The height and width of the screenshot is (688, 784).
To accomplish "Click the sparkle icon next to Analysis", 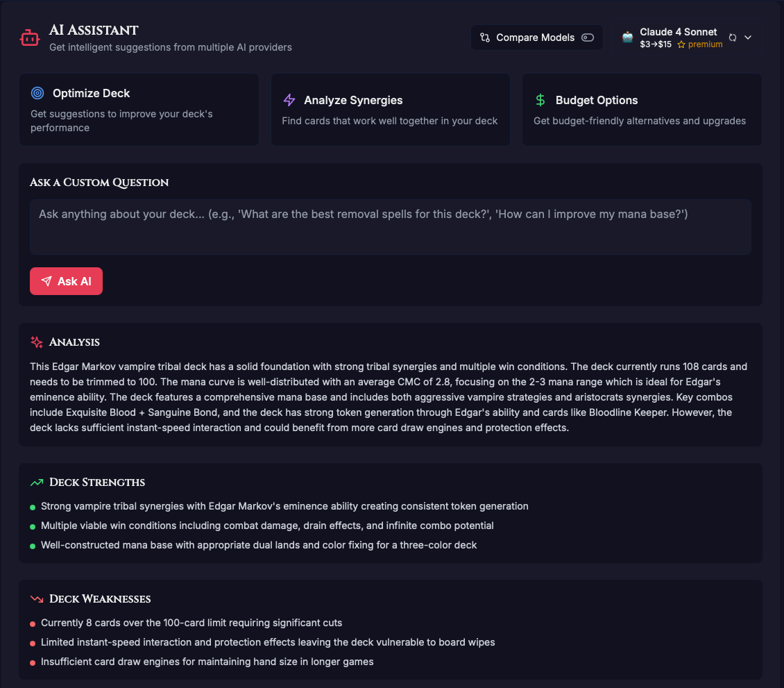I will [37, 342].
